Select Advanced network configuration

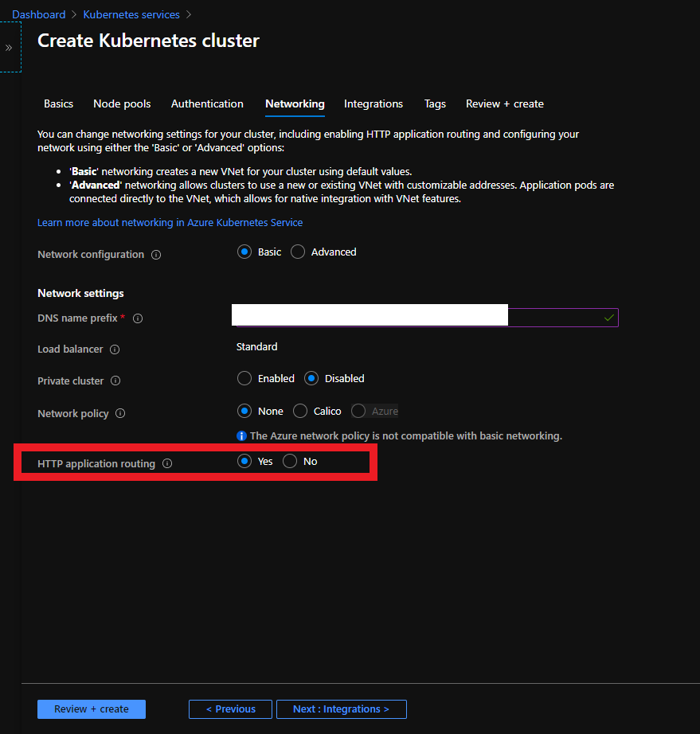(x=298, y=252)
